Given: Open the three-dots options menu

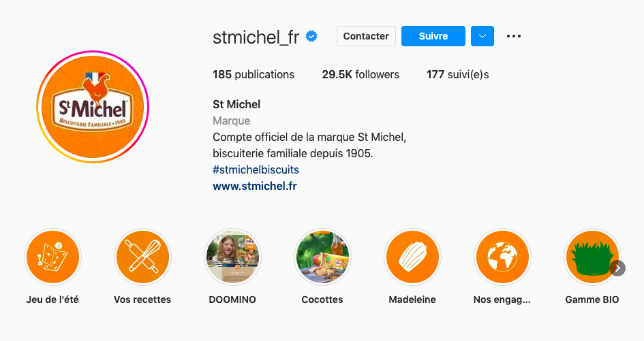Looking at the screenshot, I should pos(514,36).
